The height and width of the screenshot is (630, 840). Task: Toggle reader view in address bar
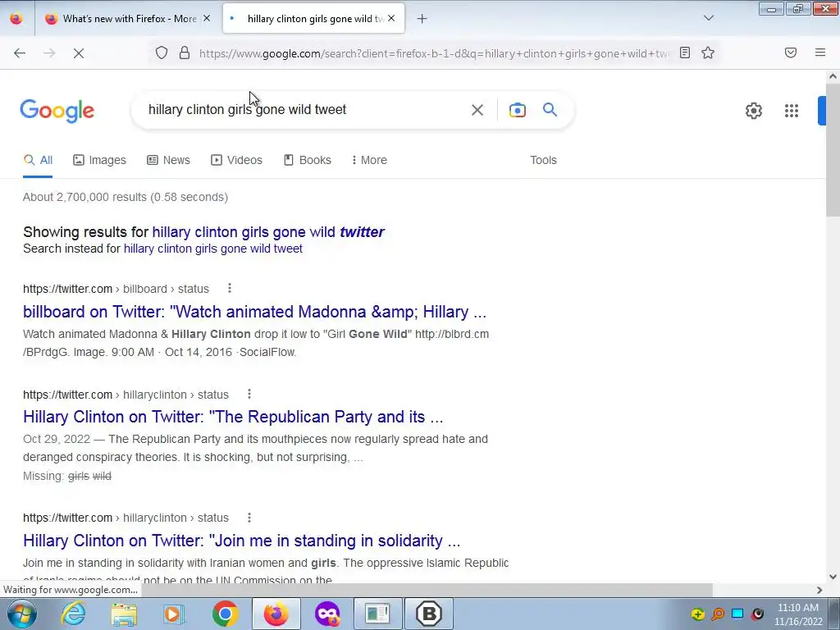[x=685, y=52]
